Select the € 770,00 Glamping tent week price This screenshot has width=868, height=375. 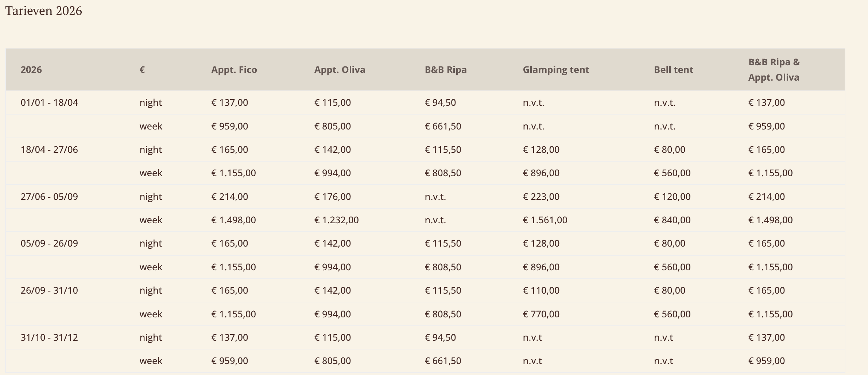point(541,314)
